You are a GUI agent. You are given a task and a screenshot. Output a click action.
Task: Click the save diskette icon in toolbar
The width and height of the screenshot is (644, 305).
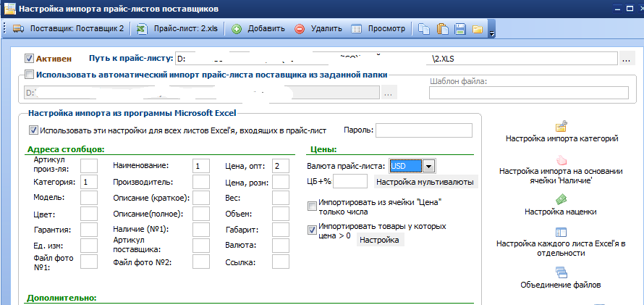(x=460, y=29)
